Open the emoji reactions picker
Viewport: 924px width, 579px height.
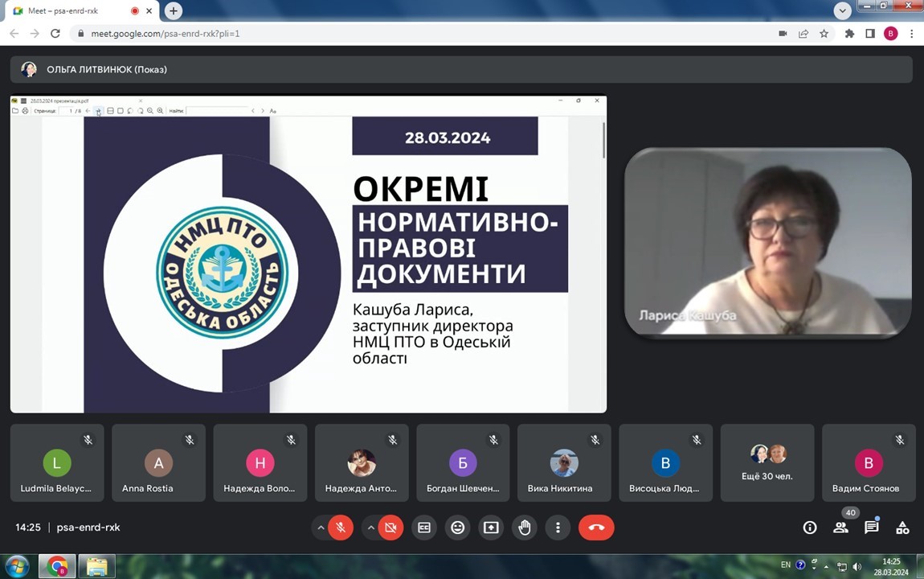coord(457,528)
